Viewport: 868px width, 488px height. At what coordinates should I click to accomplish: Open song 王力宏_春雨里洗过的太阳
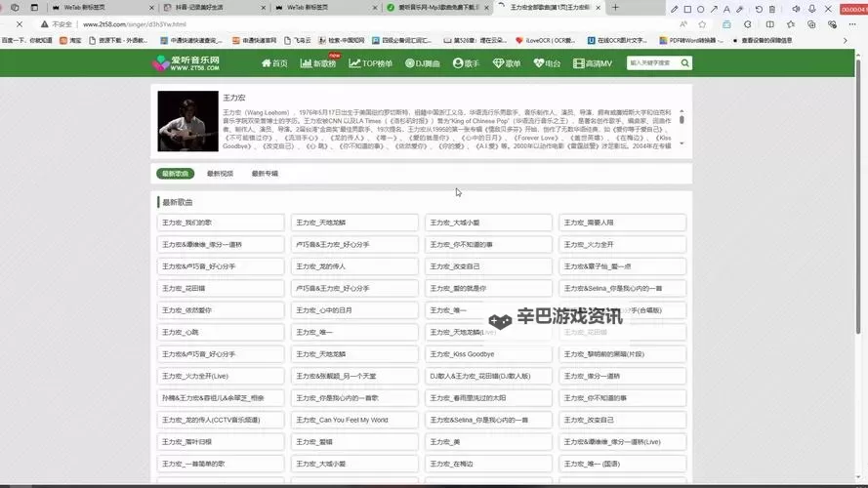(488, 398)
